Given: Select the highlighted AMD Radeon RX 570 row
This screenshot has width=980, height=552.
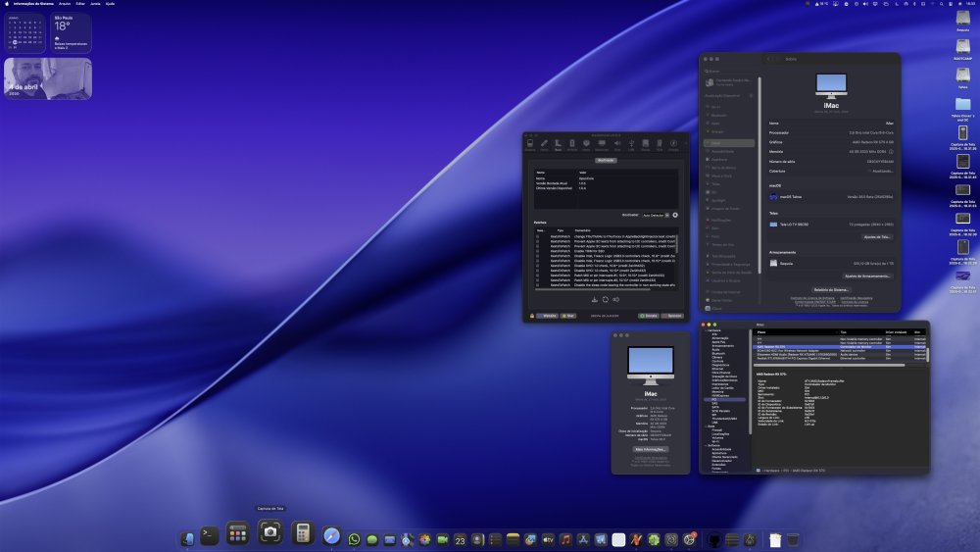Looking at the screenshot, I should pos(840,347).
